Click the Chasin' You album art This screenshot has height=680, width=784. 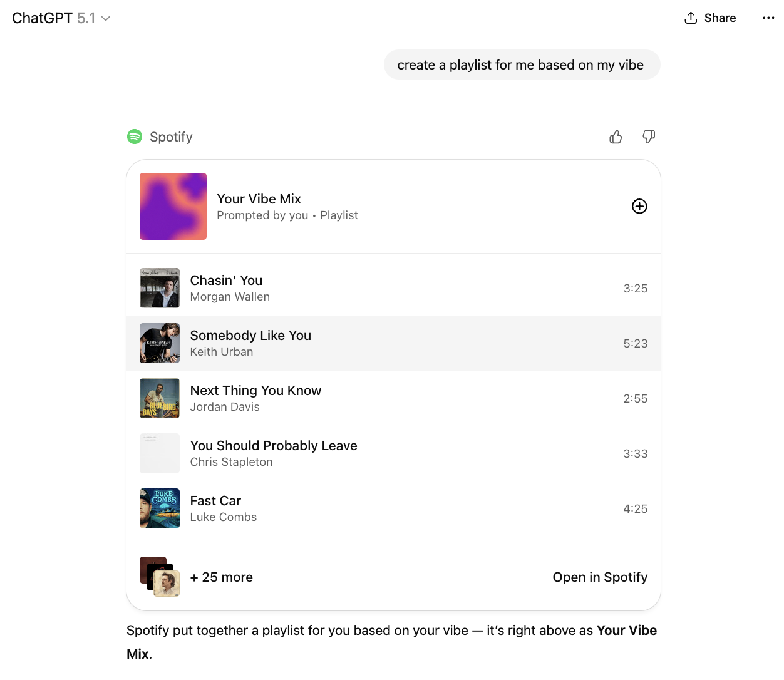click(x=160, y=287)
